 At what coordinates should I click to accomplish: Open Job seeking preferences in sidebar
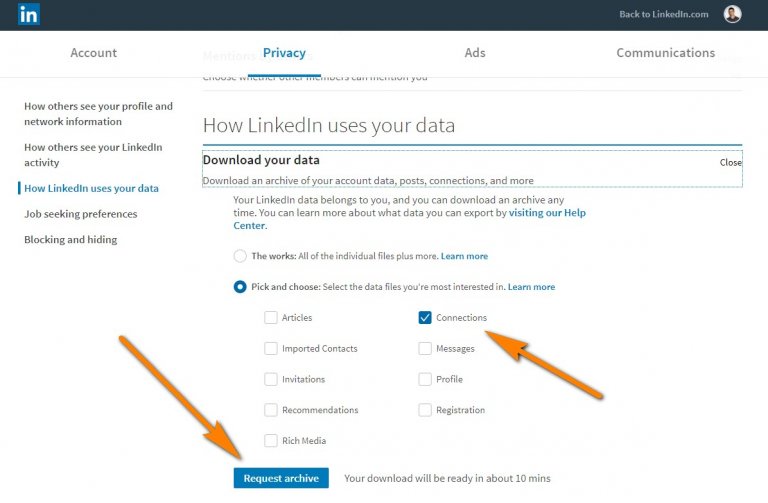point(81,214)
